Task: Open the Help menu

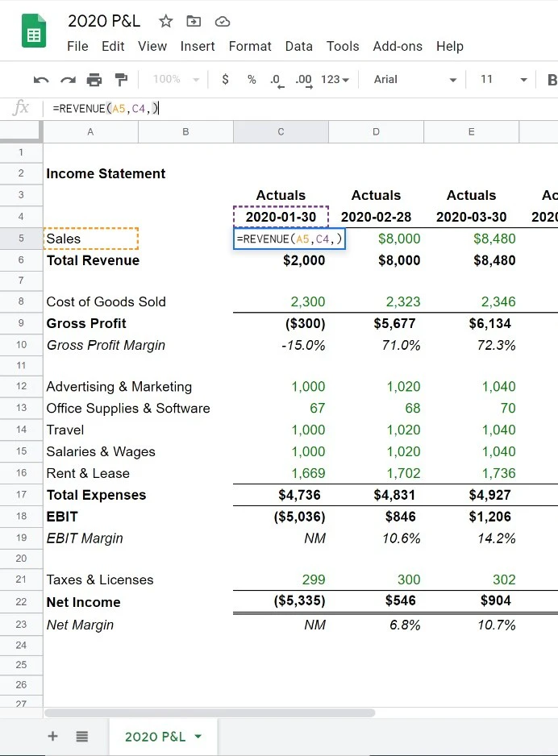Action: tap(449, 46)
